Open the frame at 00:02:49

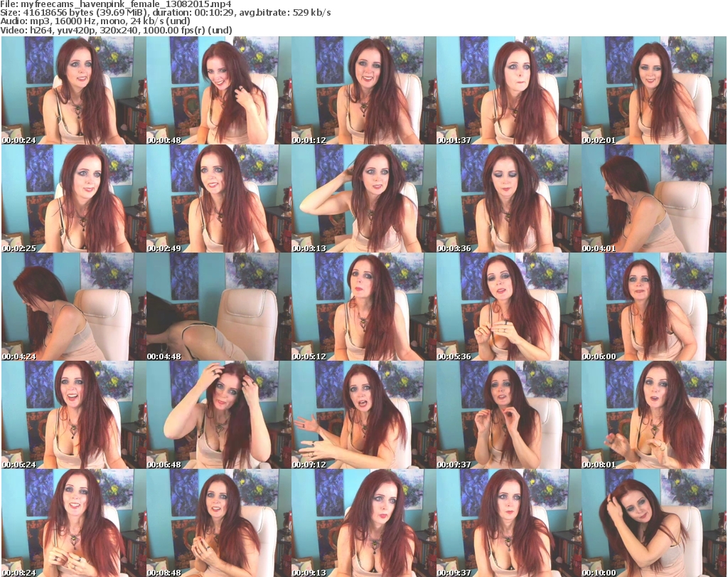click(219, 198)
